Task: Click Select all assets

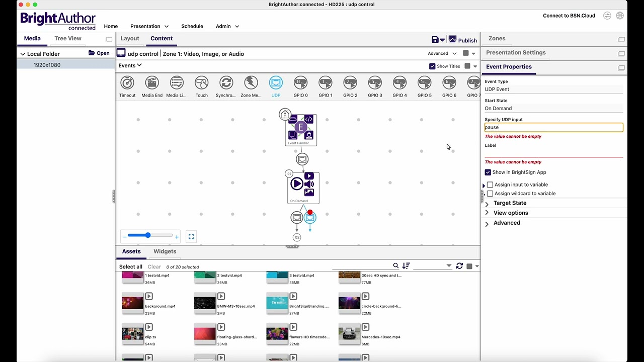Action: click(x=131, y=267)
